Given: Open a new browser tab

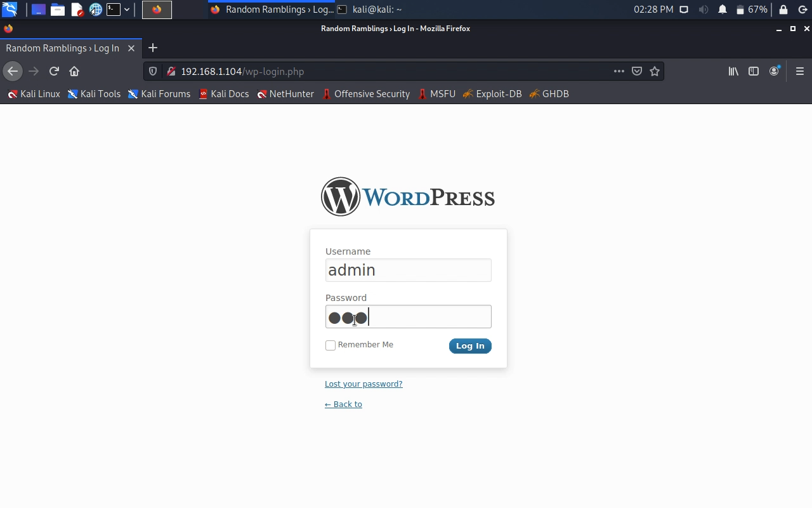Looking at the screenshot, I should [x=153, y=48].
